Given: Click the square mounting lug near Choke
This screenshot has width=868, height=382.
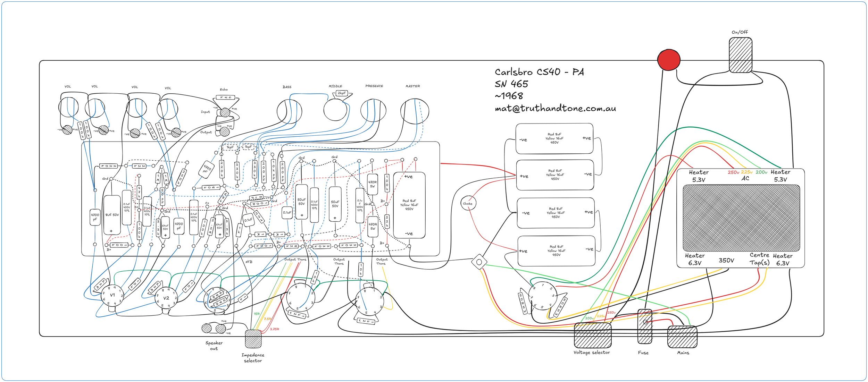Looking at the screenshot, I should click(x=479, y=262).
